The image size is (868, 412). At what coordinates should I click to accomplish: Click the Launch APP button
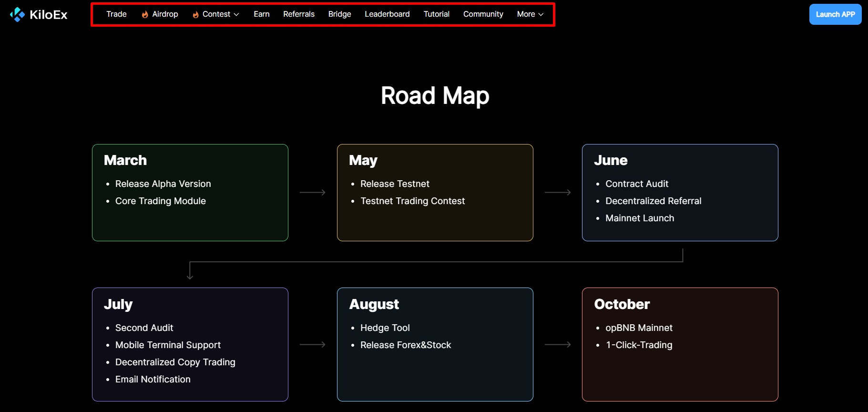(x=835, y=14)
